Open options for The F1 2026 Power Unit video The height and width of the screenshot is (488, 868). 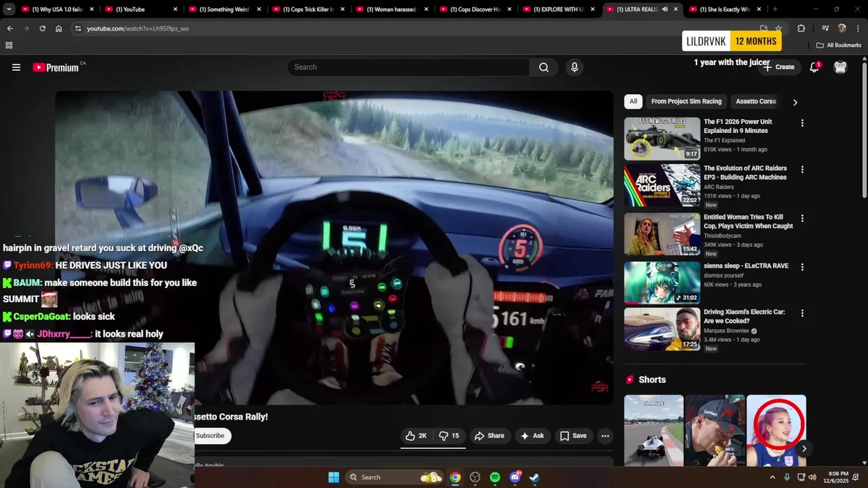pos(802,123)
